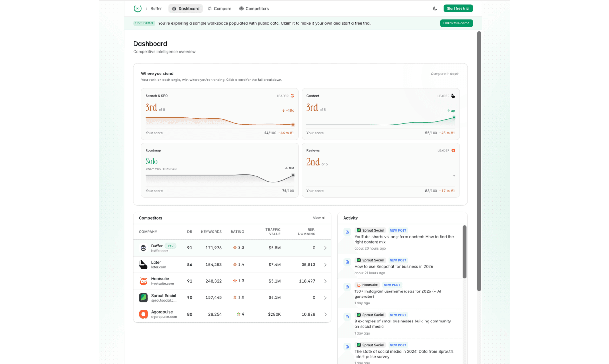Screen dimensions: 609x364
Task: Open the Snapchat for business in 2026 post
Action: pos(394,267)
